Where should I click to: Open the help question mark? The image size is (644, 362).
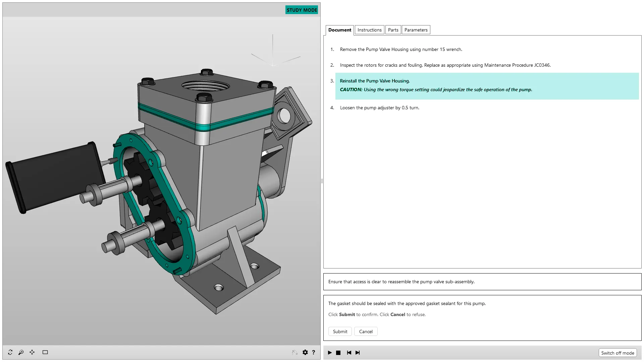coord(314,352)
